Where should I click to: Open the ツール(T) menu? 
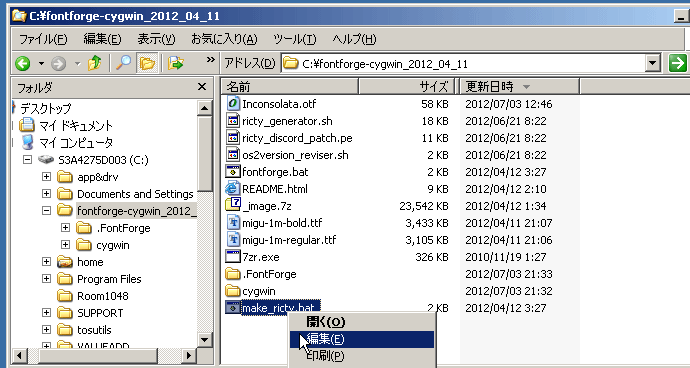tap(294, 39)
